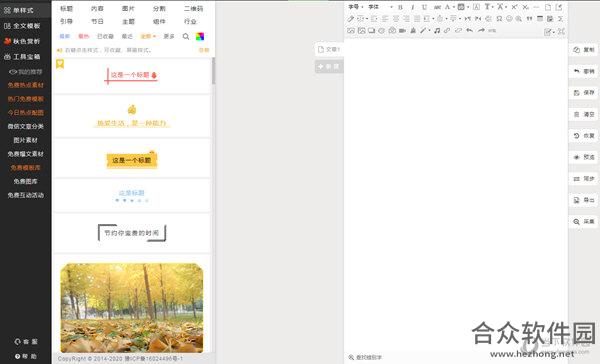
Task: Insert single image from toolbar
Action: click(x=351, y=30)
